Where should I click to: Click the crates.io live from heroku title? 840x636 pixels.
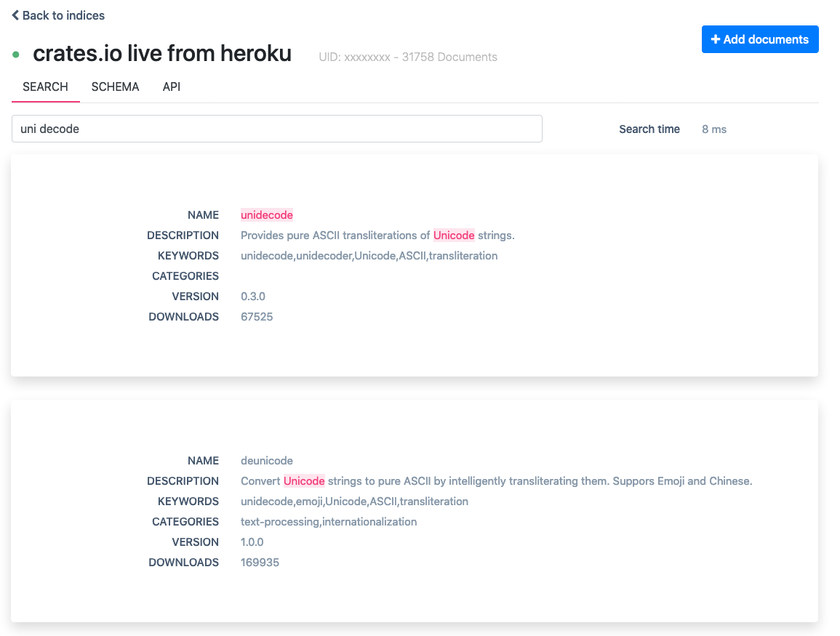point(162,54)
